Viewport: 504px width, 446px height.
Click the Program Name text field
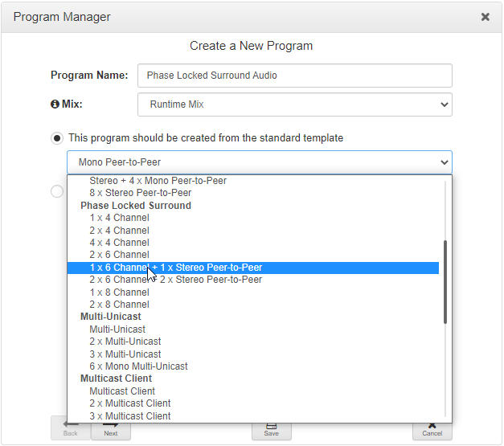click(294, 76)
